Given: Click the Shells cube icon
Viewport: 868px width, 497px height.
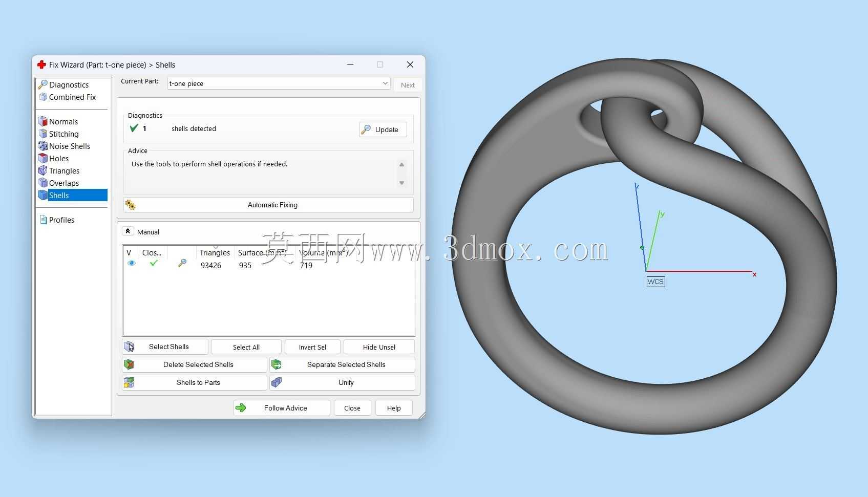Looking at the screenshot, I should 43,195.
